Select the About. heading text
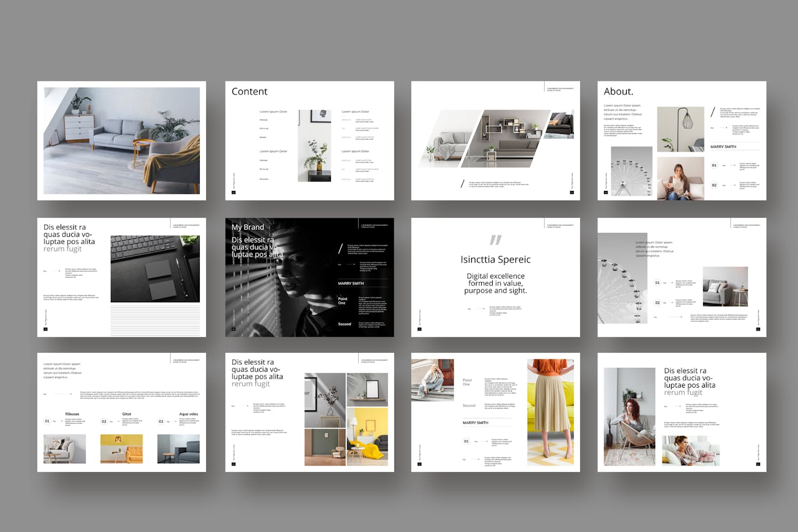This screenshot has height=532, width=798. click(x=618, y=91)
